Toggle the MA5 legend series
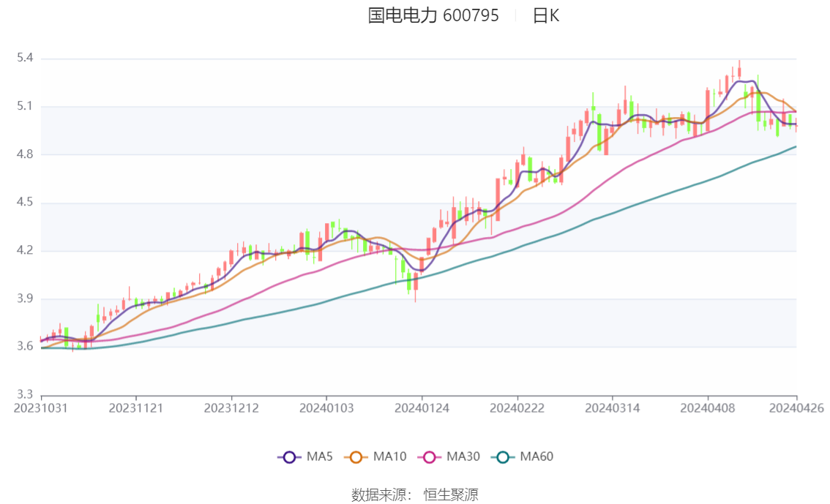Viewport: 830px width, 504px height. (305, 456)
